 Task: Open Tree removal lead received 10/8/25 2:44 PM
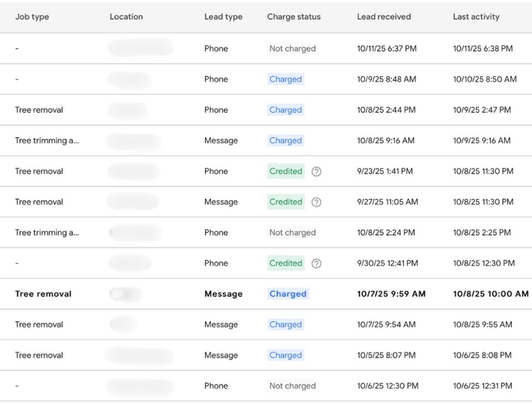point(39,110)
